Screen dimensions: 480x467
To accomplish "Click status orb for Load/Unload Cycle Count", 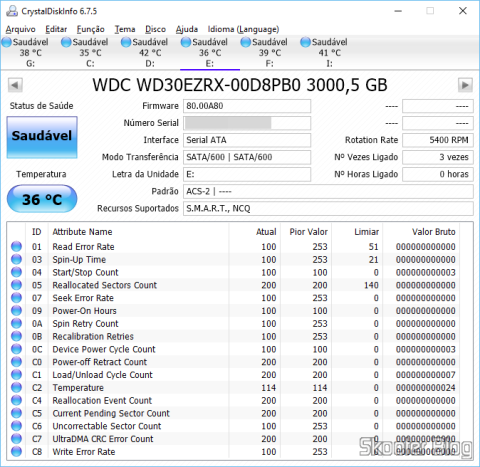I will click(x=16, y=374).
